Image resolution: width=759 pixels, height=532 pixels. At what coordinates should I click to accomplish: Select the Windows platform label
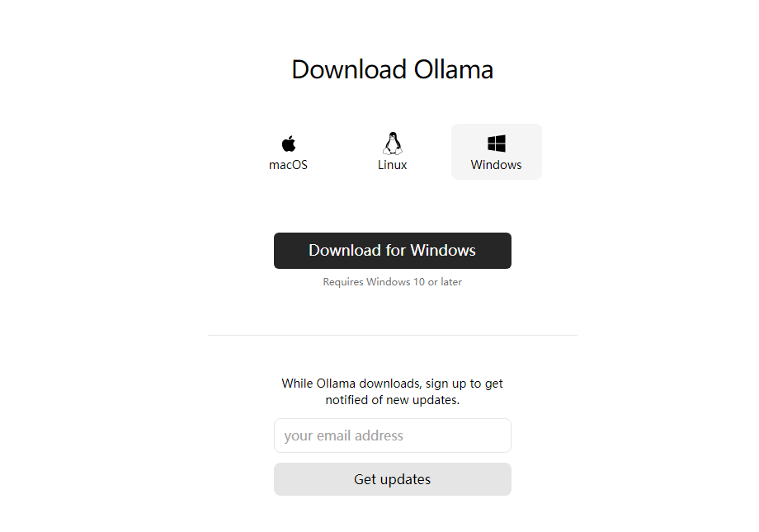click(x=496, y=165)
